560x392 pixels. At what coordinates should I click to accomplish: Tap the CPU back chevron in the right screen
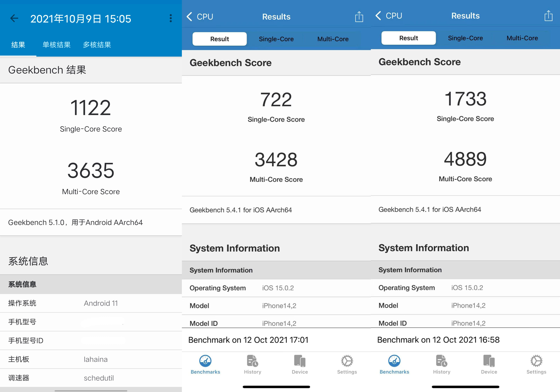click(x=378, y=16)
